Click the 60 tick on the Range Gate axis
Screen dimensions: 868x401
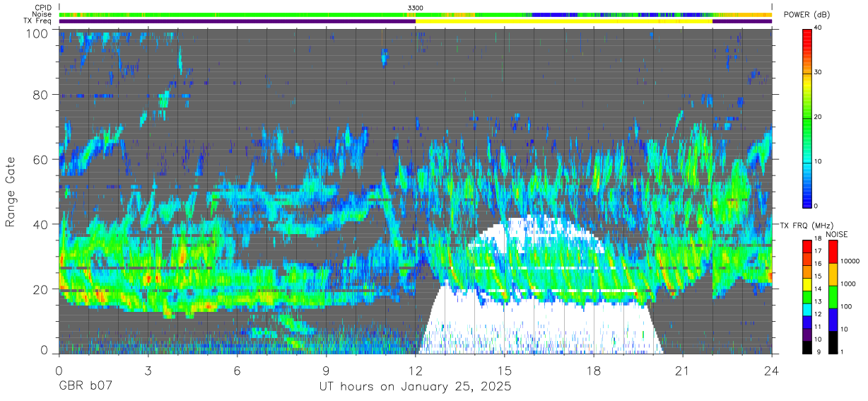pos(41,159)
